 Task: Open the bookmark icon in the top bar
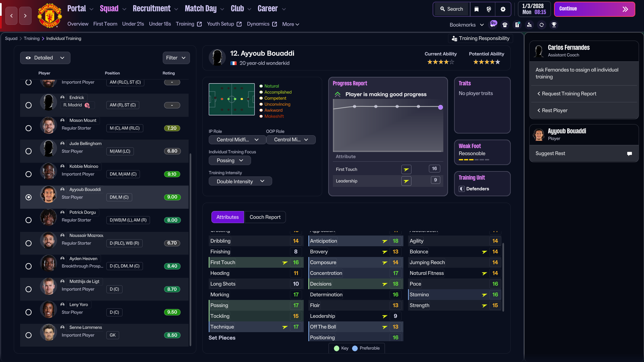click(477, 9)
